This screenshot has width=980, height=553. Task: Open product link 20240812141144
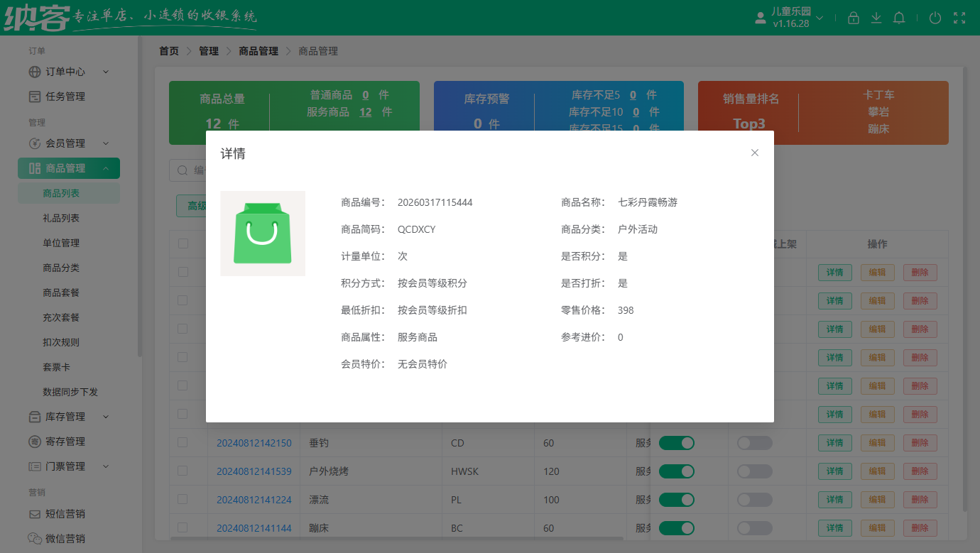254,527
